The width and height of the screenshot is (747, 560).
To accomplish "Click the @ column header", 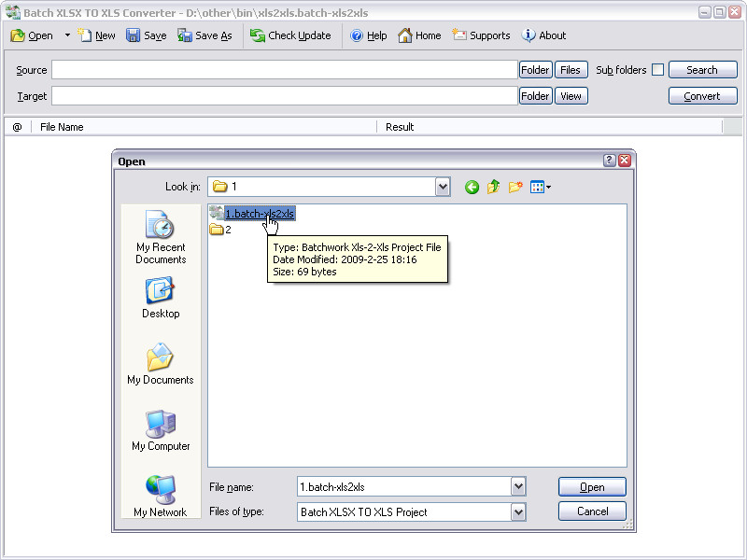I will click(17, 127).
